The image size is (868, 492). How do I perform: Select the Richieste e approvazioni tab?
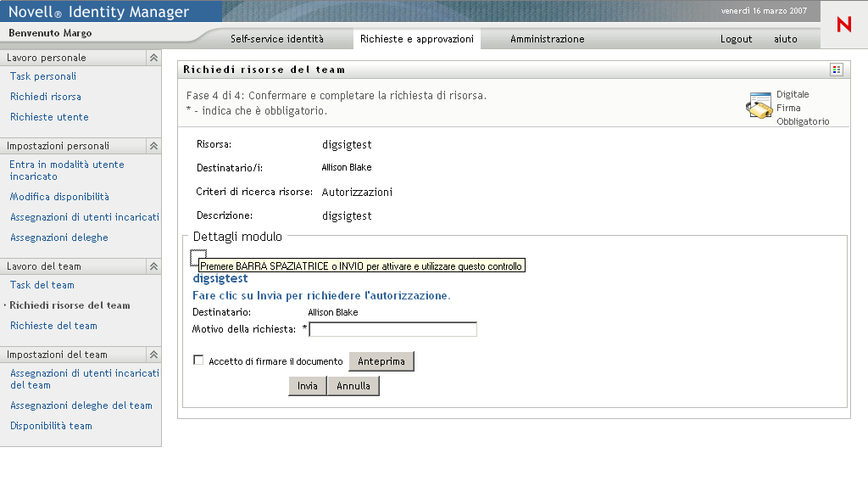tap(416, 39)
